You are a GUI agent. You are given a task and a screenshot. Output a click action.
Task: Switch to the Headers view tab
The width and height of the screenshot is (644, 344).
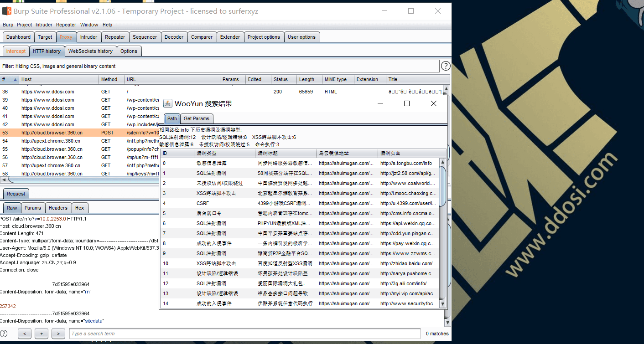coord(58,208)
